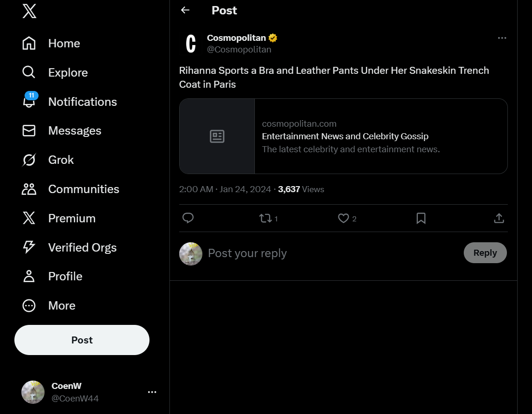Click the X logo icon
This screenshot has height=414, width=532.
[29, 11]
